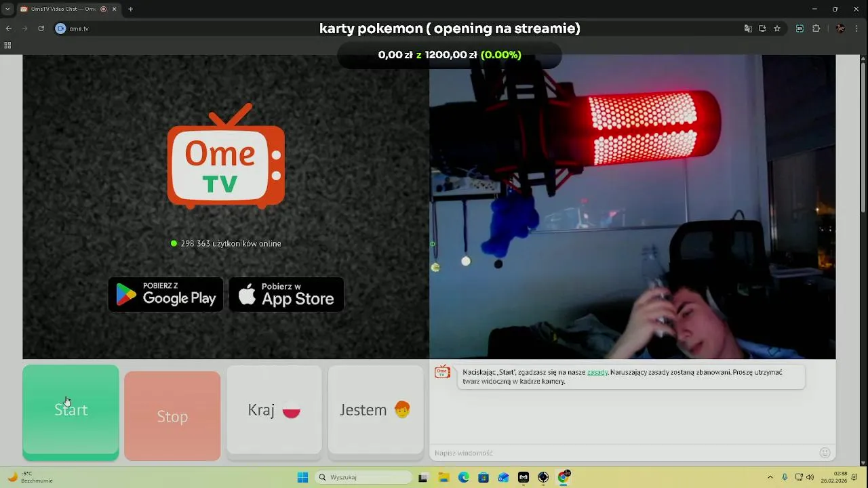Open the network tray icon
The width and height of the screenshot is (868, 488).
(x=799, y=477)
